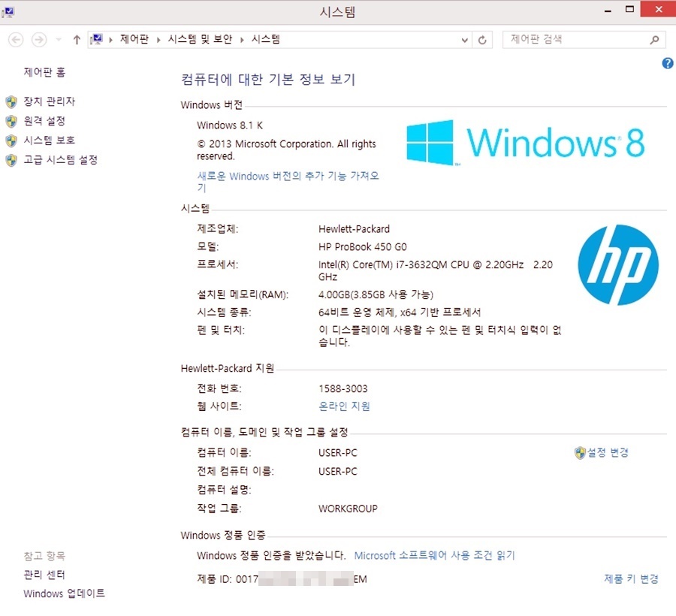
Task: Open the recent locations dropdown arrow
Action: (58, 40)
